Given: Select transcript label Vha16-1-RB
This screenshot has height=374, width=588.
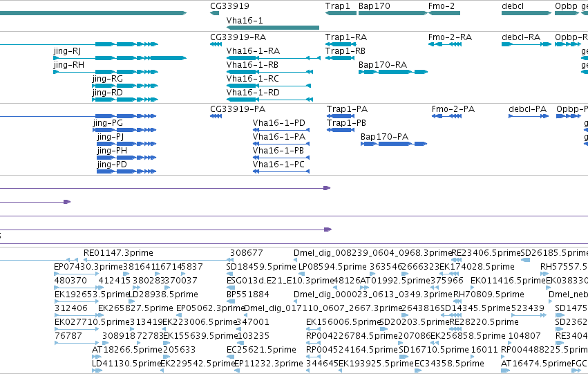Looking at the screenshot, I should click(252, 65).
